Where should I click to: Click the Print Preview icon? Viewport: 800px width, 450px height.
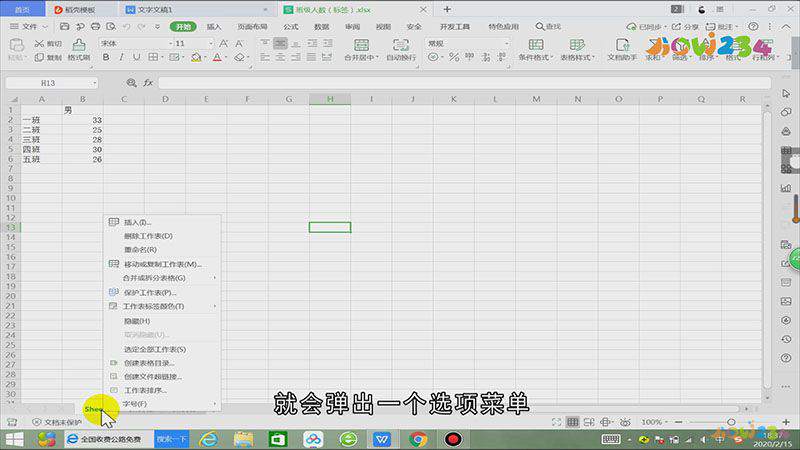point(111,27)
